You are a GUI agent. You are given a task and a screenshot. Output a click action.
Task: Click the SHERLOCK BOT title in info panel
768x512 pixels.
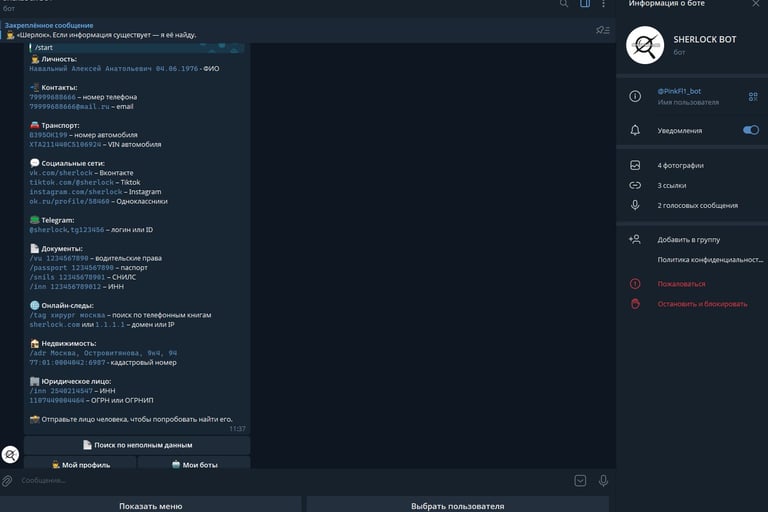[x=704, y=40]
